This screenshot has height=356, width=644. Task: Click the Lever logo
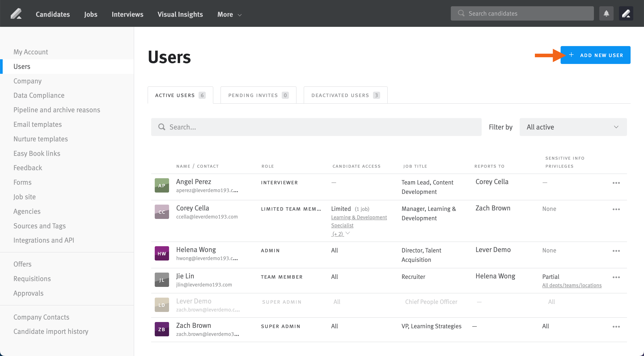[16, 13]
